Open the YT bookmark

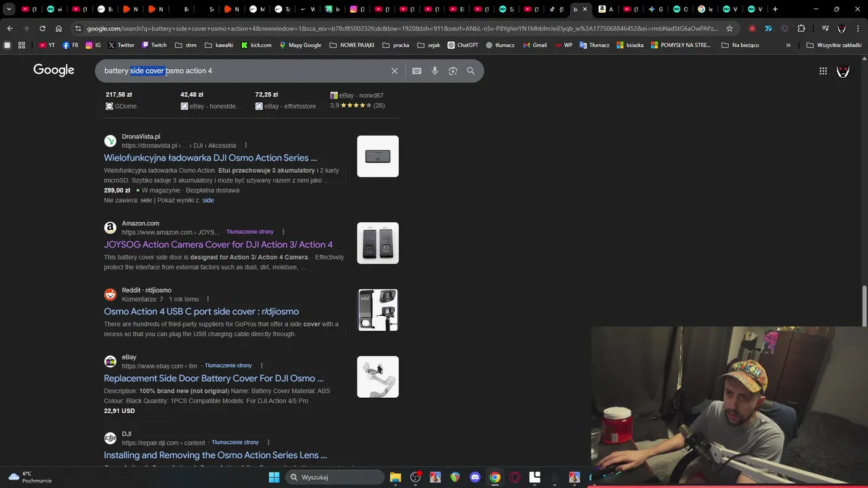pyautogui.click(x=47, y=45)
